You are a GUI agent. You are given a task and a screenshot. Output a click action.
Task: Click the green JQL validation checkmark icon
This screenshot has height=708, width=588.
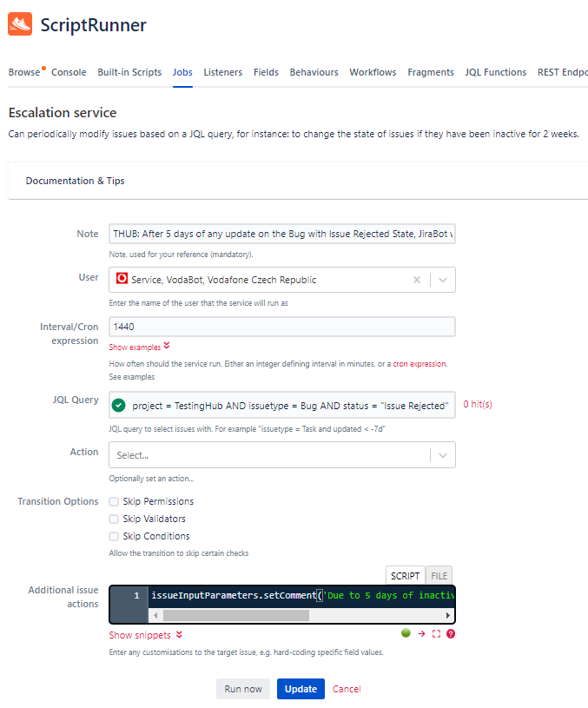point(119,406)
